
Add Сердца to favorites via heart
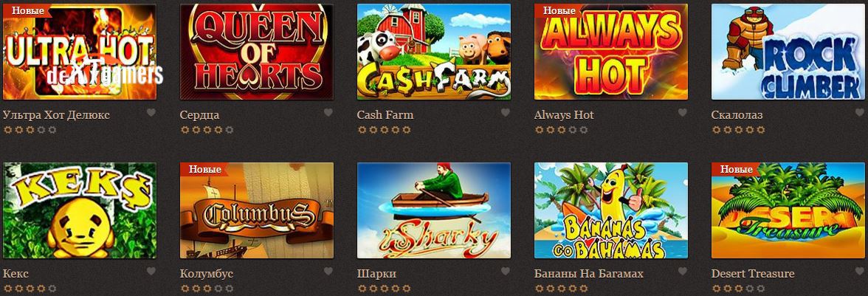coord(328,112)
